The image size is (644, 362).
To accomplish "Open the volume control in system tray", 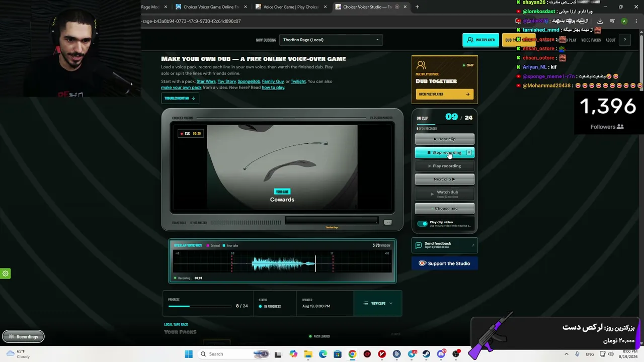I will coord(610,354).
